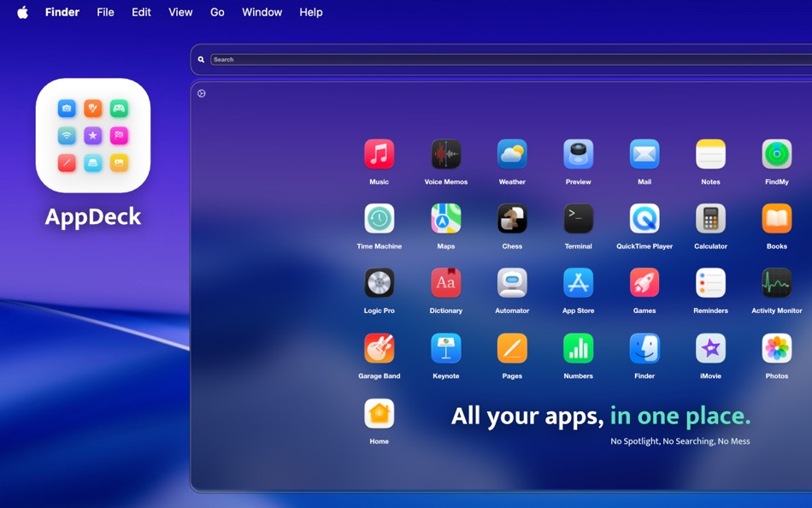Open Activity Monitor
Viewport: 812px width, 508px height.
[776, 282]
